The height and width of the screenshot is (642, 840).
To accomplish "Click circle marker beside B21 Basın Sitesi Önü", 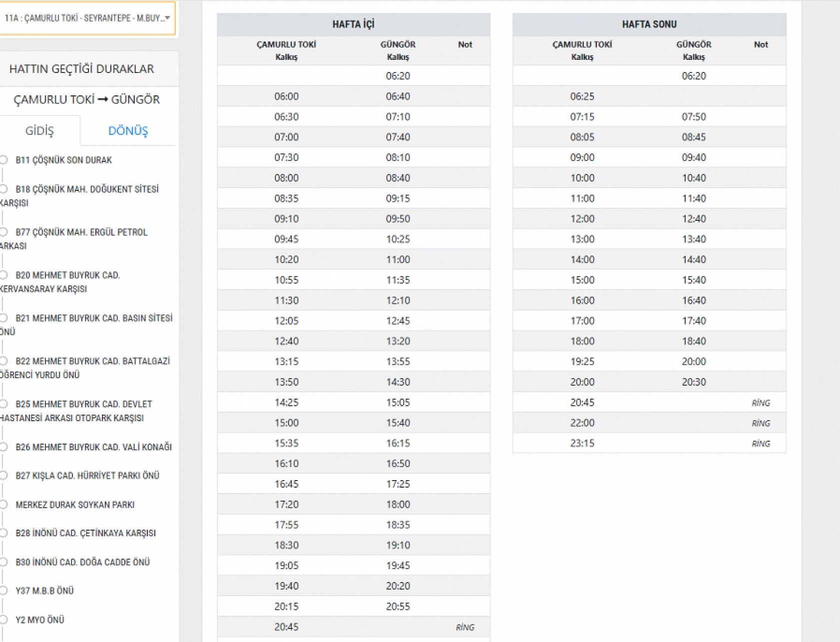I will 3,318.
